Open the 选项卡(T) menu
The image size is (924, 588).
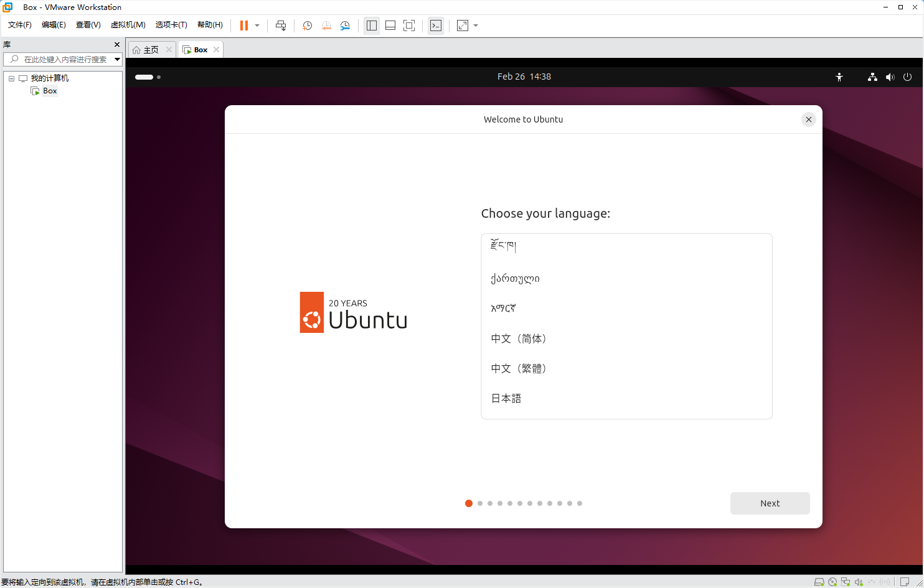coord(171,25)
